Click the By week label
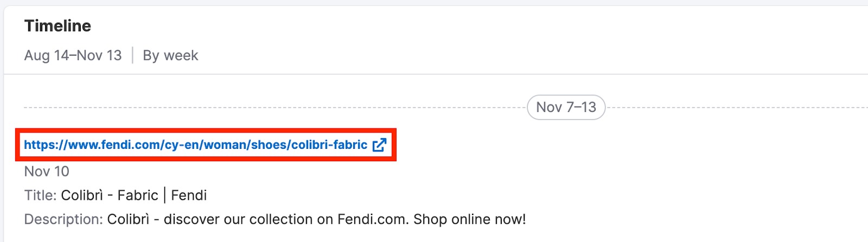Screen dimensions: 868x242 [x=170, y=56]
